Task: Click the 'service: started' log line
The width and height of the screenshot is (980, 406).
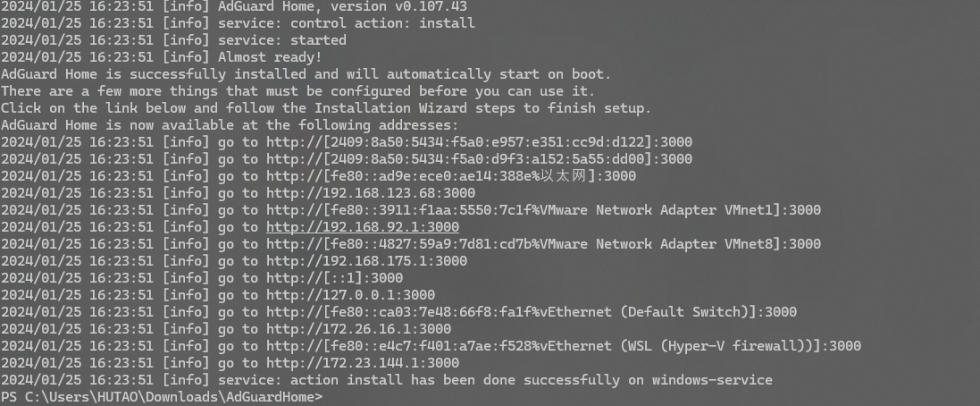Action: tap(173, 40)
